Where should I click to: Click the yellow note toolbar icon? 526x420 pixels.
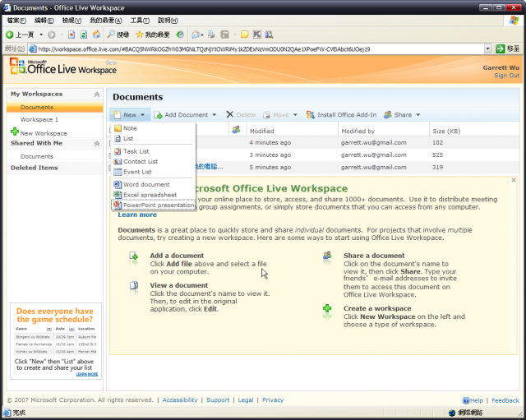[245, 35]
